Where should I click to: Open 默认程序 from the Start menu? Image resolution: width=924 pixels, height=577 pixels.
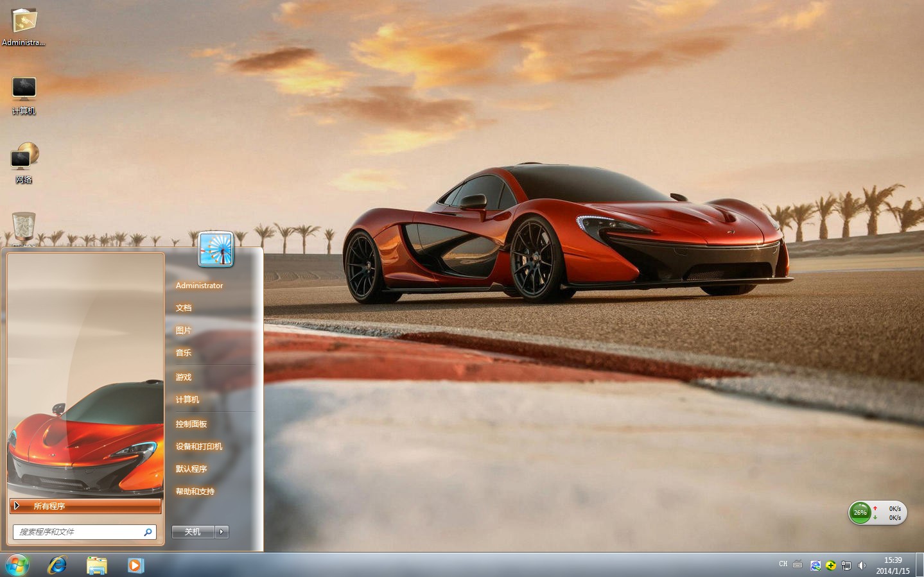tap(191, 469)
